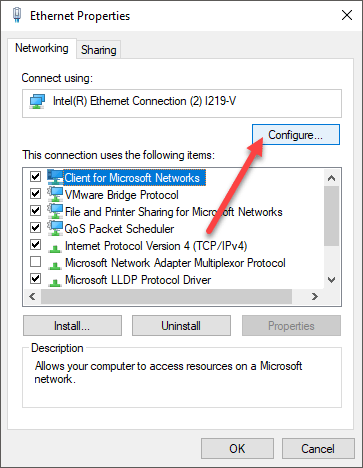Select the Networking tab

(x=42, y=48)
